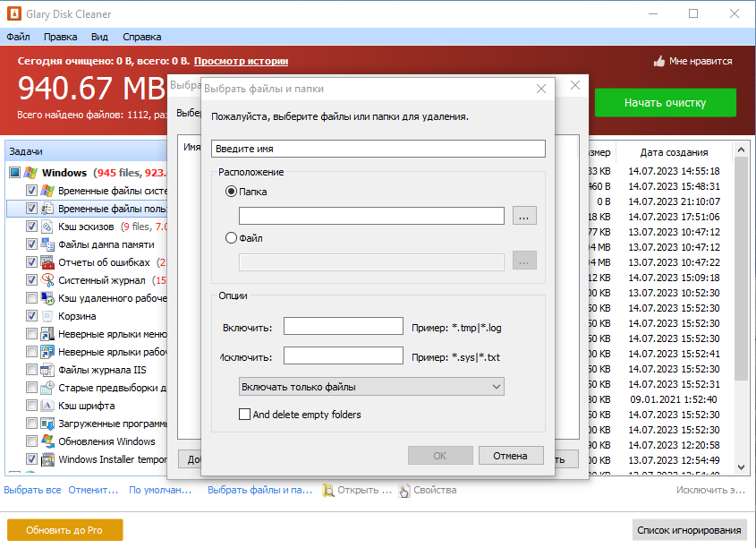The width and height of the screenshot is (756, 548).
Task: Click the Обновления Windows icon
Action: pos(47,441)
